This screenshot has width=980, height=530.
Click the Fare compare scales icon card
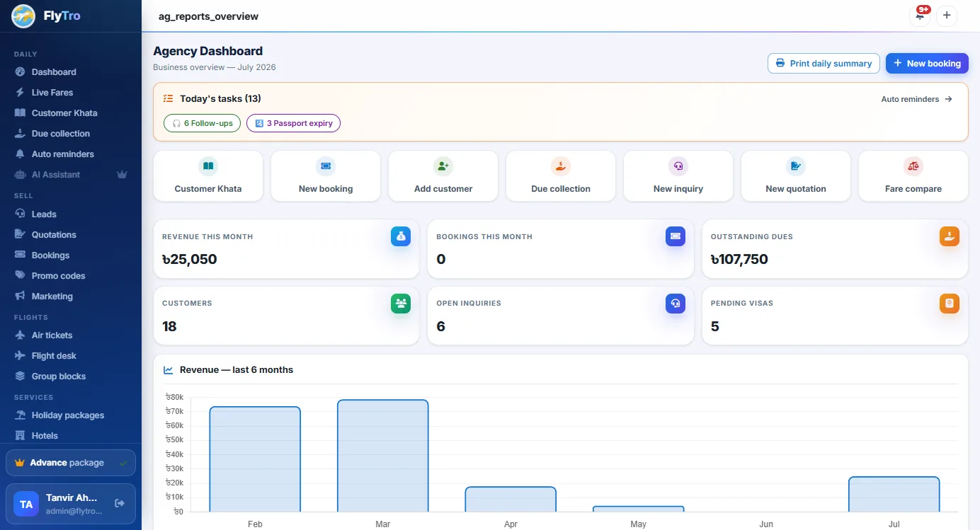tap(913, 175)
